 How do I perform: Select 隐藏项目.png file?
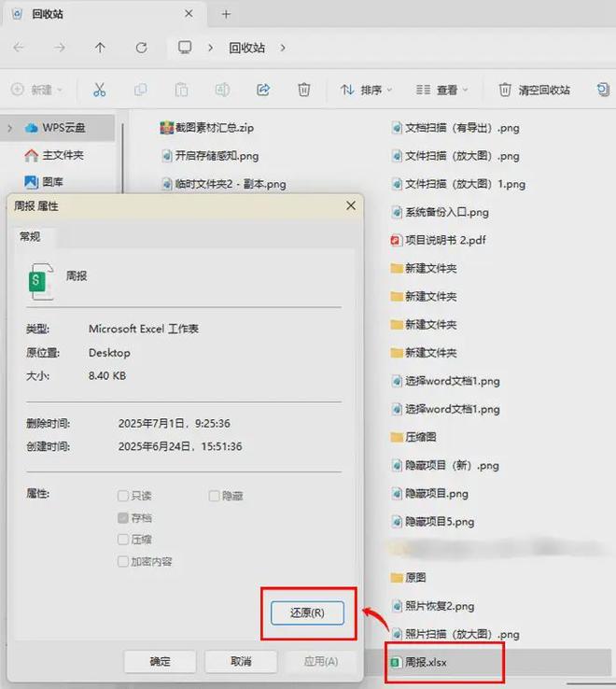point(429,494)
